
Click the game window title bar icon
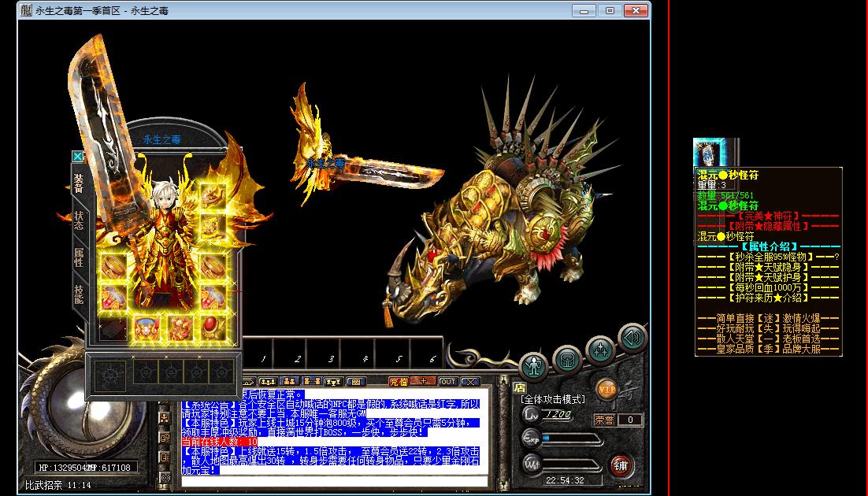pyautogui.click(x=26, y=10)
